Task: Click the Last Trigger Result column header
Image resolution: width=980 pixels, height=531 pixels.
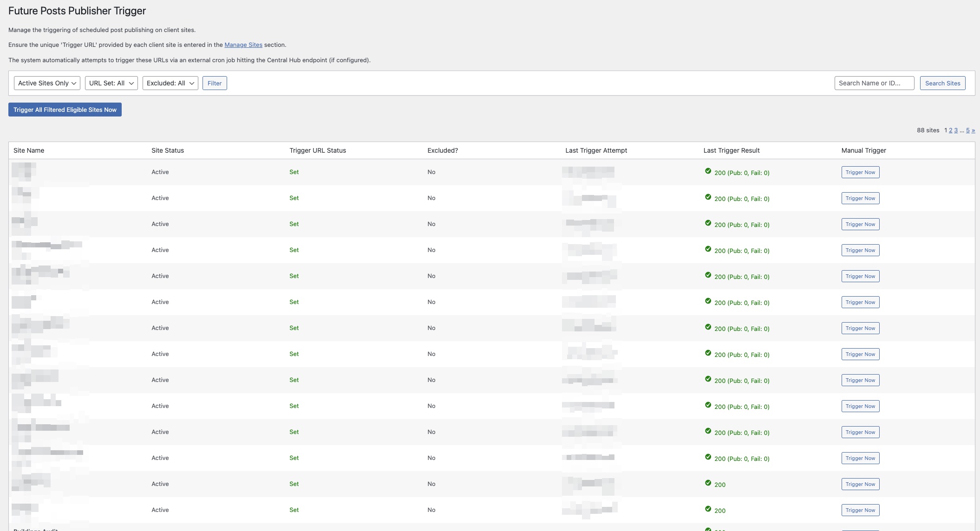Action: pos(731,150)
